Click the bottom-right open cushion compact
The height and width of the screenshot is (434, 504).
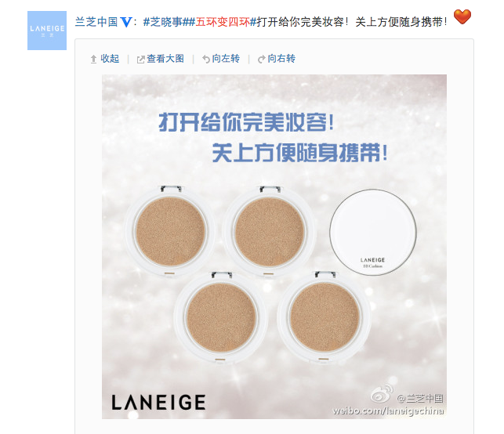click(x=324, y=317)
